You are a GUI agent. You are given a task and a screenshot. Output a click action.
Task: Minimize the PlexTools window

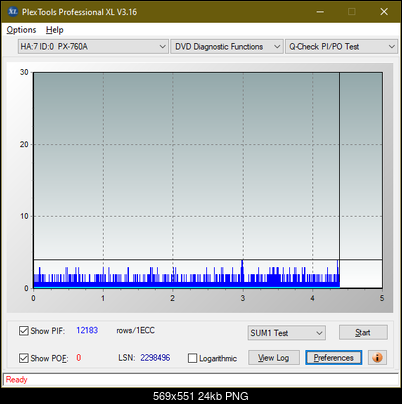(320, 12)
